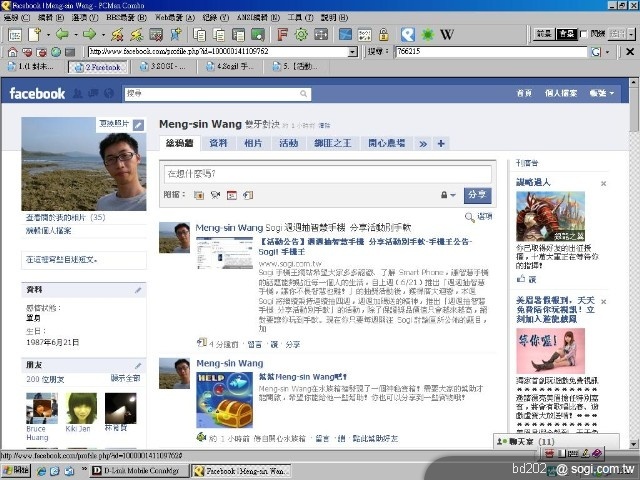The width and height of the screenshot is (640, 480).
Task: Click the Home icon in address toolbar
Action: pos(13,52)
